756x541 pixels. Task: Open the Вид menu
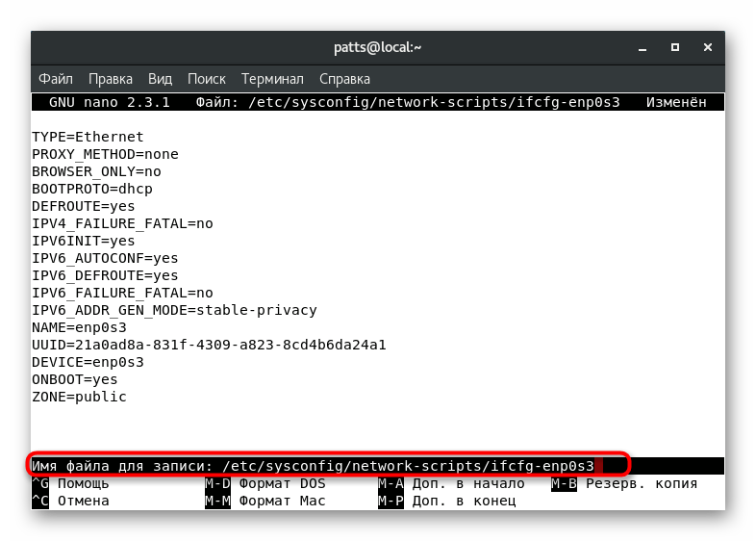click(x=160, y=79)
